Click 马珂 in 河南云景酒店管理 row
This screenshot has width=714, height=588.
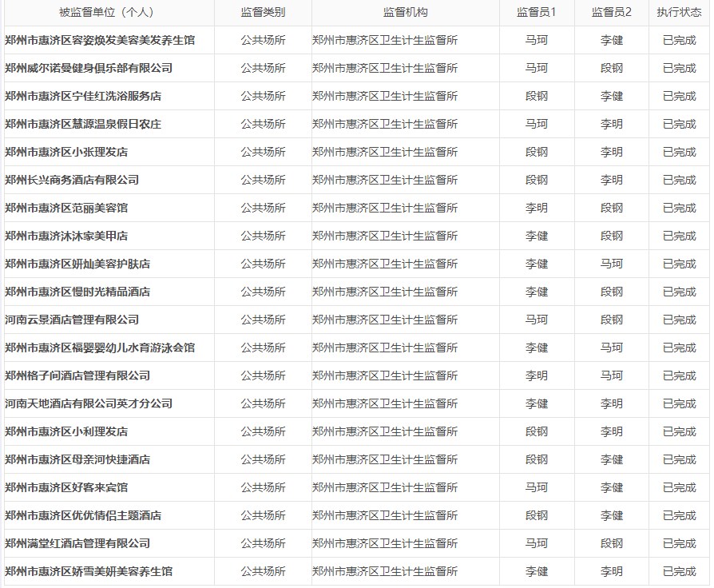pyautogui.click(x=537, y=320)
